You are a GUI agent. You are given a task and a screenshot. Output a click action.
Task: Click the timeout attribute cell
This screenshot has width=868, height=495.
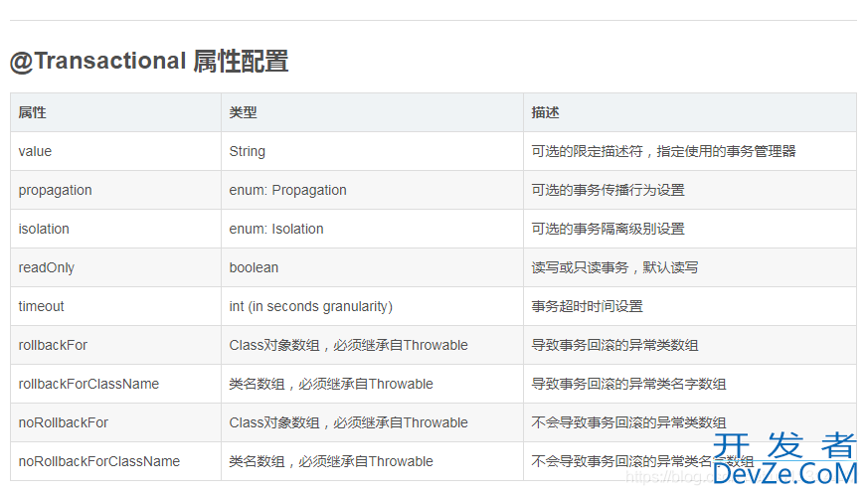click(x=41, y=306)
